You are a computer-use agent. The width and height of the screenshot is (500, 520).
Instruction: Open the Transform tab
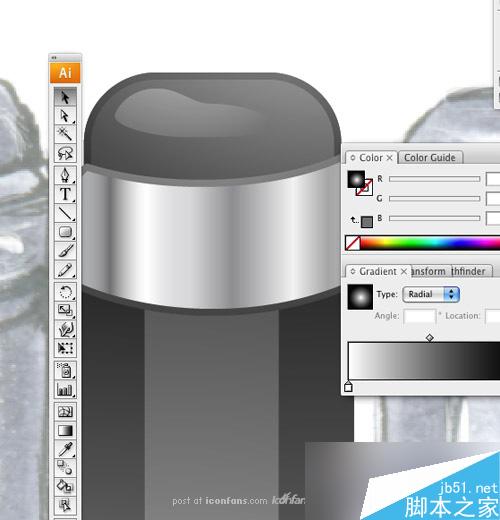point(429,272)
